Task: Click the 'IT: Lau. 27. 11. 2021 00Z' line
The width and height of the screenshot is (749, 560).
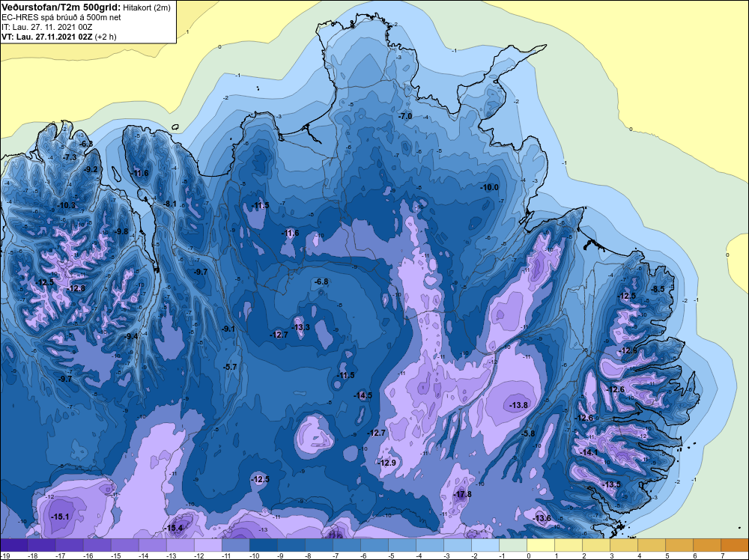Action: pyautogui.click(x=46, y=27)
